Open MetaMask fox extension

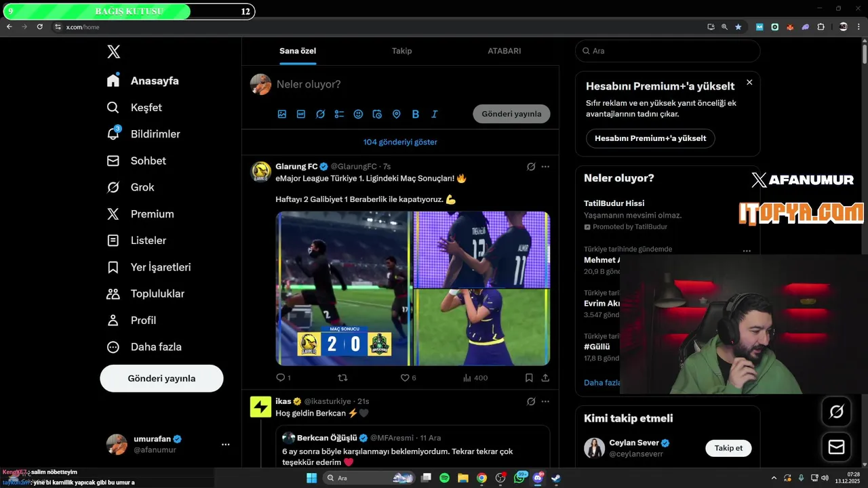pos(790,26)
